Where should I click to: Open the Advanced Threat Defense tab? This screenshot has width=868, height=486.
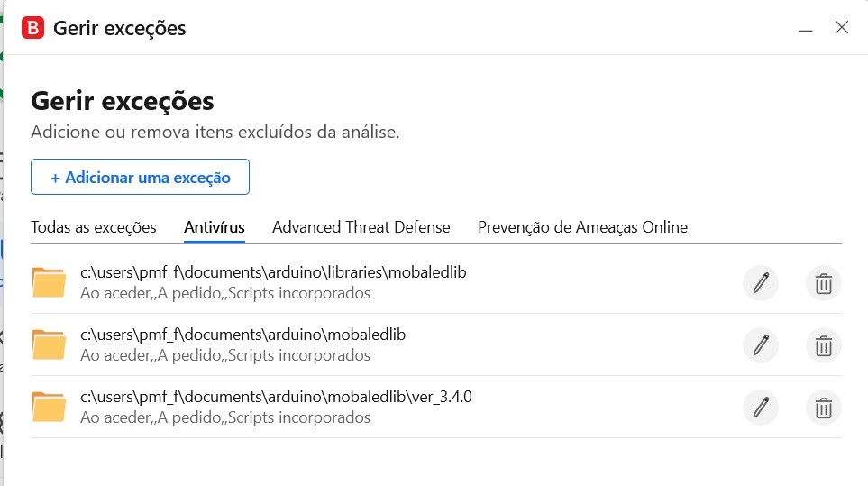[x=361, y=227]
